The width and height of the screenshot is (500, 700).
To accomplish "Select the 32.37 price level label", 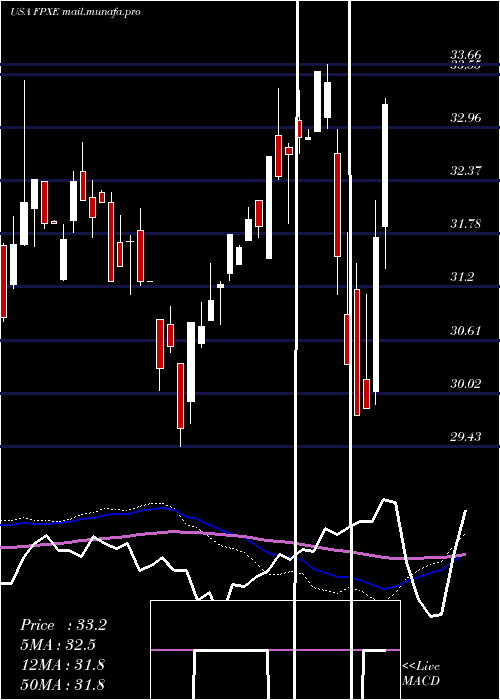I will click(x=466, y=171).
